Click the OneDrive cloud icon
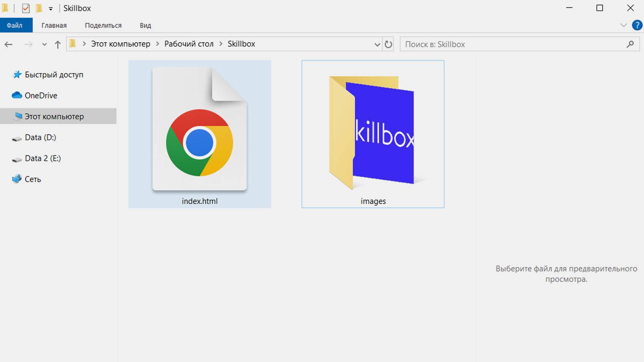Image resolution: width=644 pixels, height=362 pixels. (x=17, y=95)
